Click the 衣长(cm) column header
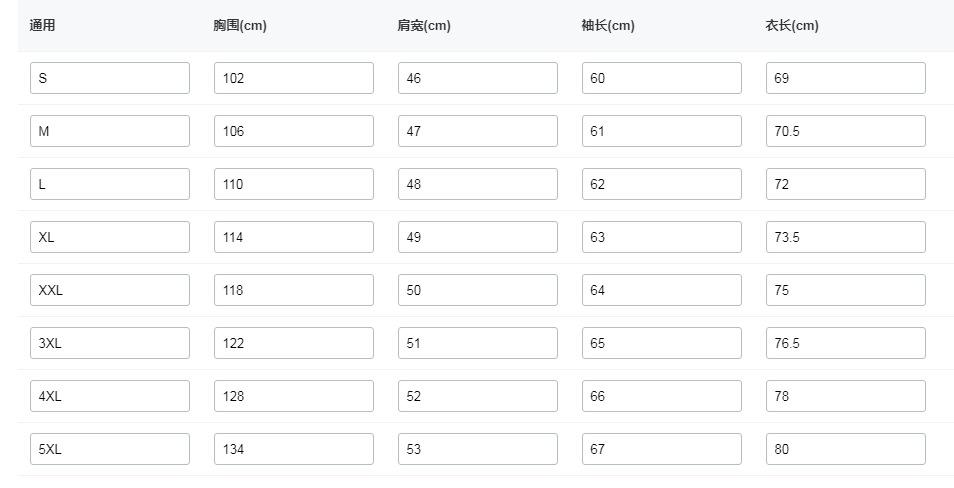The height and width of the screenshot is (488, 954). (x=792, y=26)
